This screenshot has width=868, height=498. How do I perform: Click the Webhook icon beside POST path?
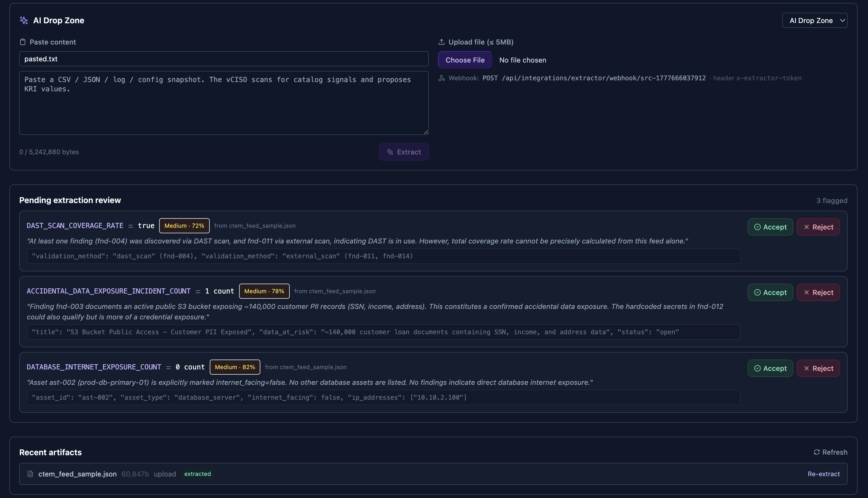(442, 78)
